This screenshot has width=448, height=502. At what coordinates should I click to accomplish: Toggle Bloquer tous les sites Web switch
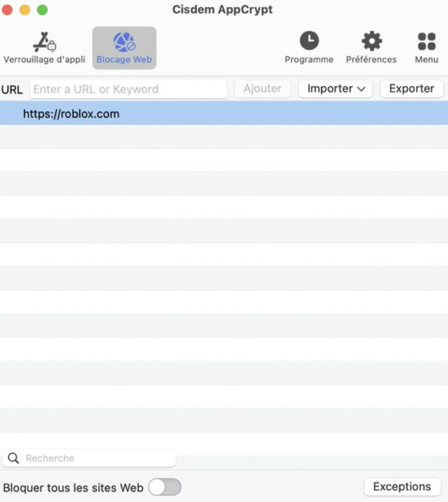[165, 487]
